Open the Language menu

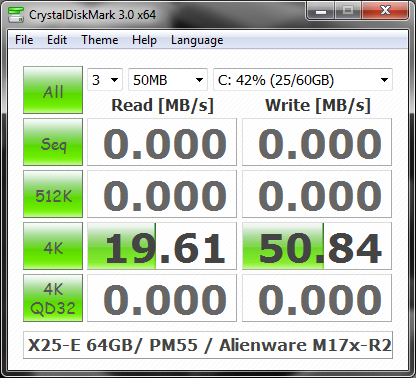click(197, 40)
